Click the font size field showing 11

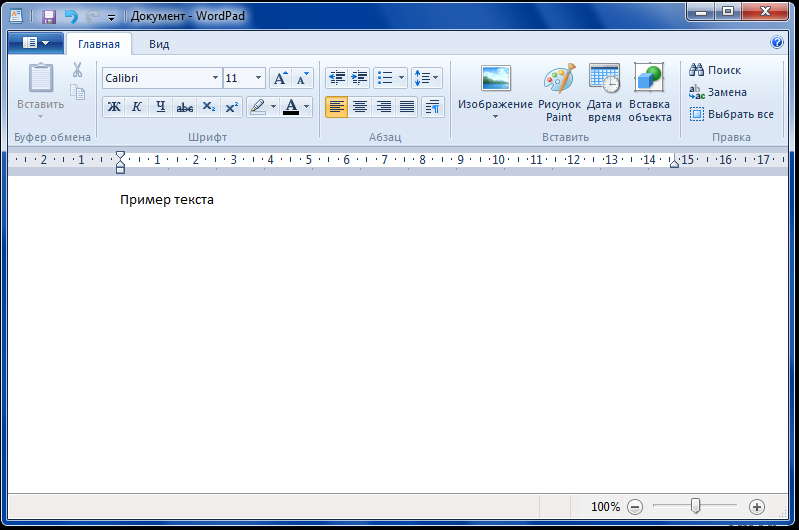click(237, 78)
